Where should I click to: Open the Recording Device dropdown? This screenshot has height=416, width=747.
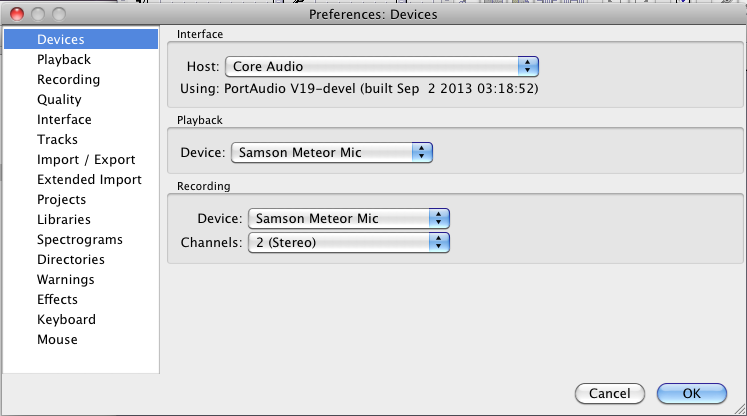pos(348,218)
